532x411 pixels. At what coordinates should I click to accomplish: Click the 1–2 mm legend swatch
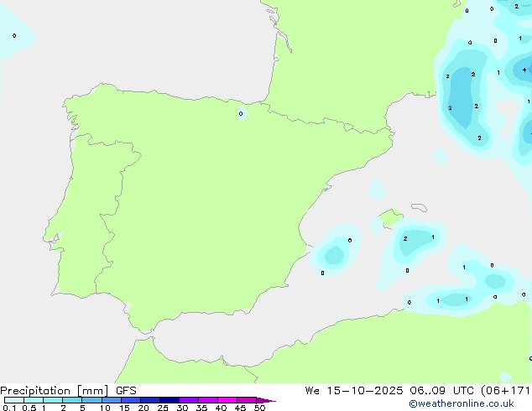[x=53, y=400]
